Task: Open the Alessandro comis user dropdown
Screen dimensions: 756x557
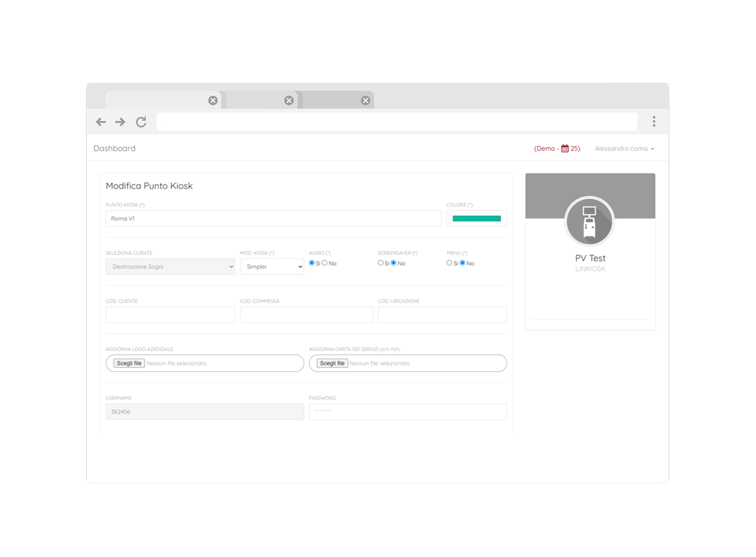Action: click(x=624, y=149)
